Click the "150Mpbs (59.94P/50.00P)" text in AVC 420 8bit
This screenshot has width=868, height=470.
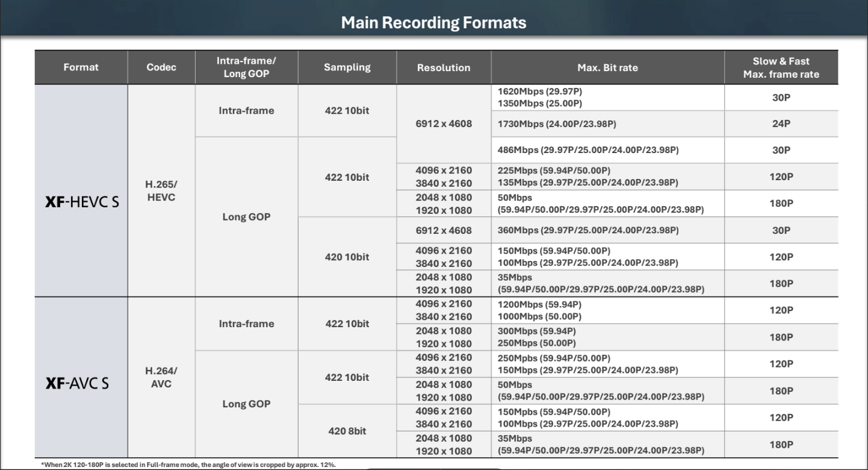[x=554, y=412]
